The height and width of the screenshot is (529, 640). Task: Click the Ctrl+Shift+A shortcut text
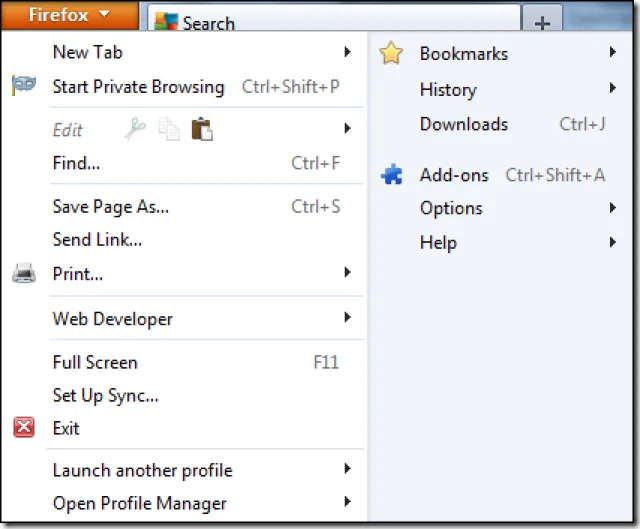coord(555,175)
